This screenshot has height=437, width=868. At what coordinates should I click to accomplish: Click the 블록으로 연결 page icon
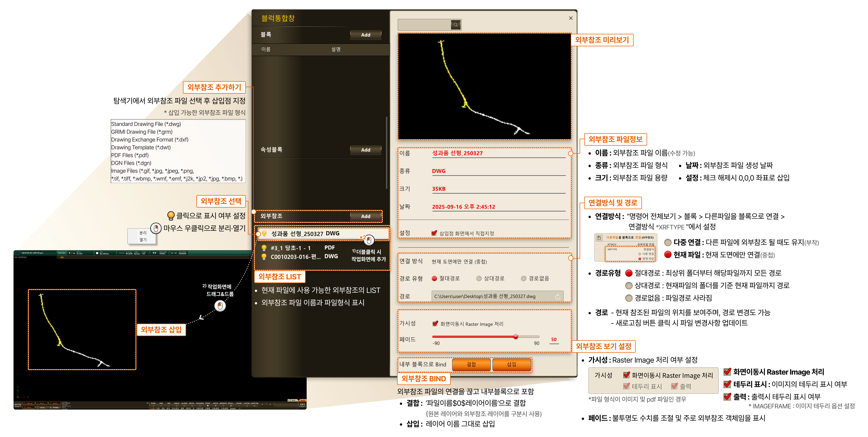(599, 238)
